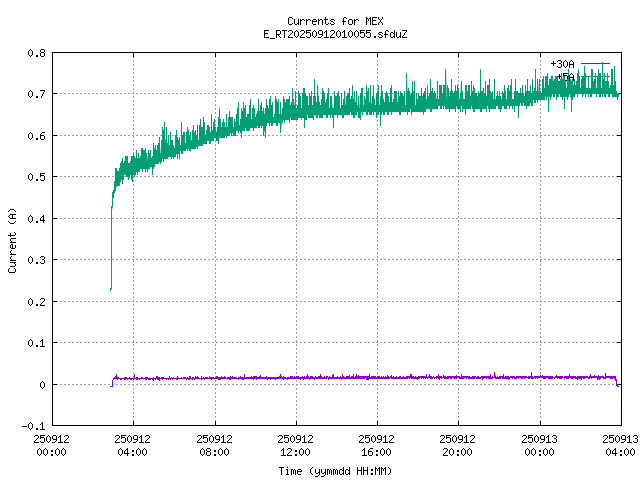Click the start of the green trace at 0.23 A

pyautogui.click(x=110, y=289)
